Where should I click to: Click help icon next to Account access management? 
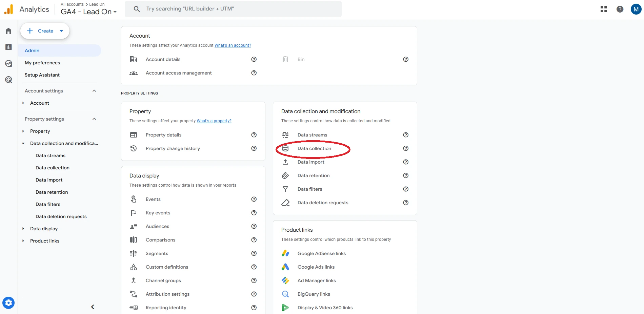coord(254,73)
